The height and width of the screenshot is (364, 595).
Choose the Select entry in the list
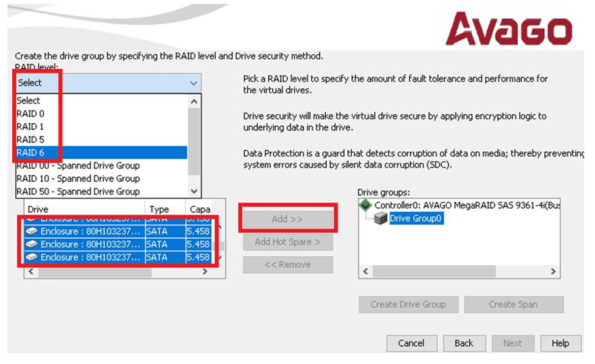pos(102,101)
